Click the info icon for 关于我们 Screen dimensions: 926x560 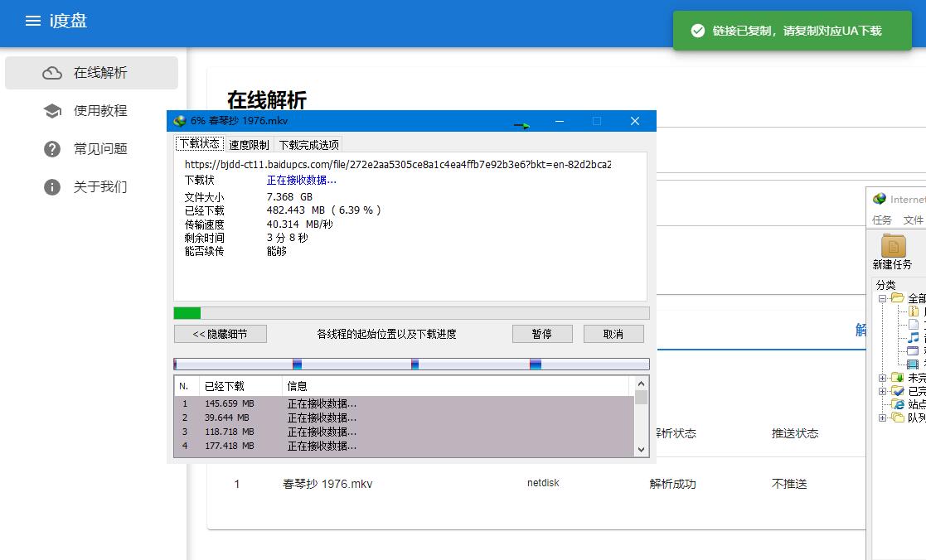(x=52, y=187)
